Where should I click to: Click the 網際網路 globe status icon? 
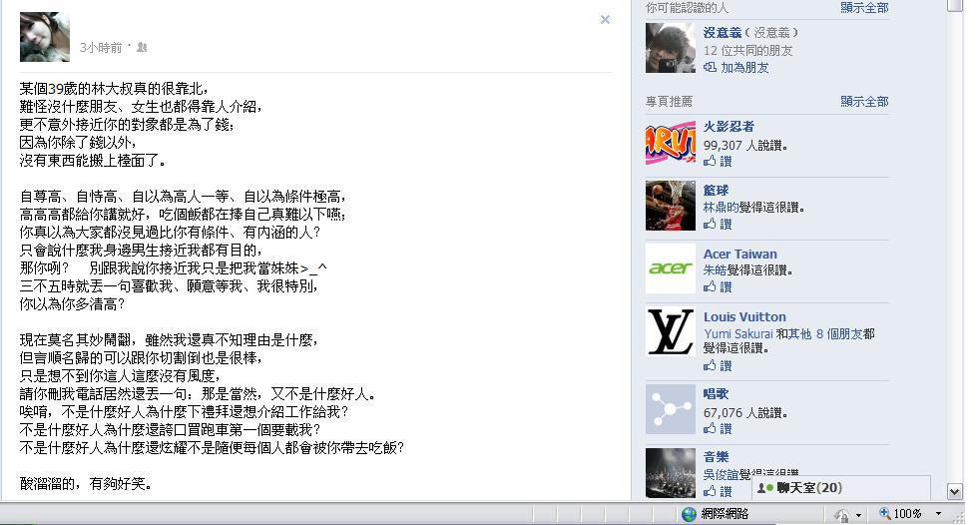pos(689,514)
